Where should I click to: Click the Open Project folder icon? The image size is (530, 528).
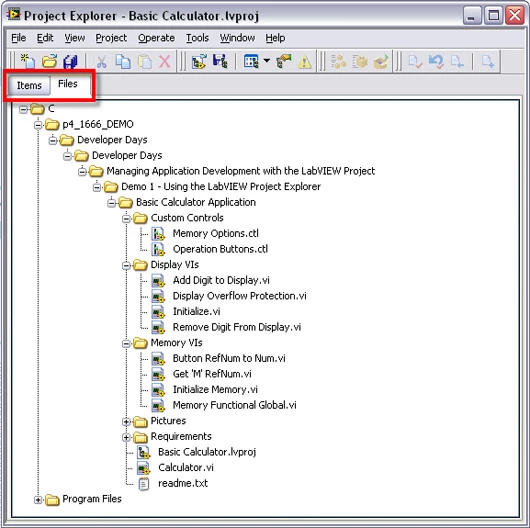[49, 62]
